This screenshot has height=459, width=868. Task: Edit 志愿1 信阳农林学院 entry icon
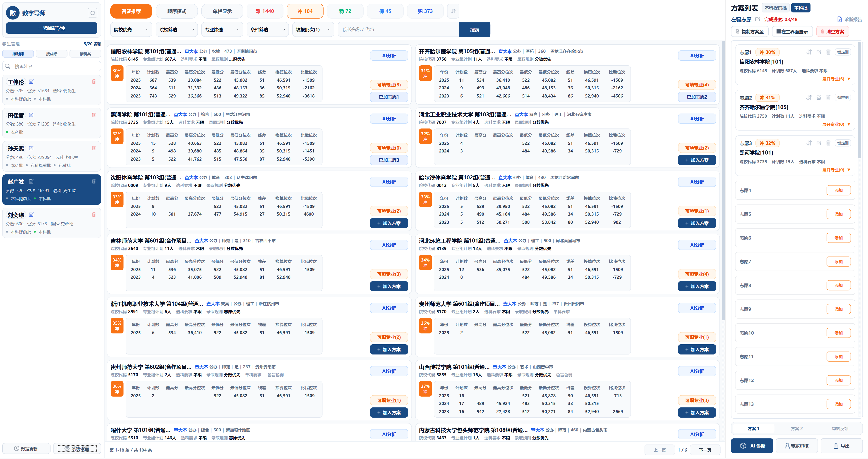pyautogui.click(x=819, y=52)
